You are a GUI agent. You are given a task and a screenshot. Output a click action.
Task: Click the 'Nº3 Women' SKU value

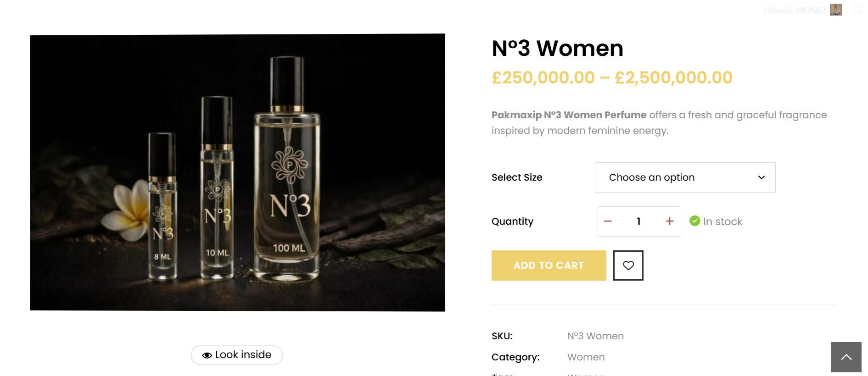pyautogui.click(x=595, y=336)
